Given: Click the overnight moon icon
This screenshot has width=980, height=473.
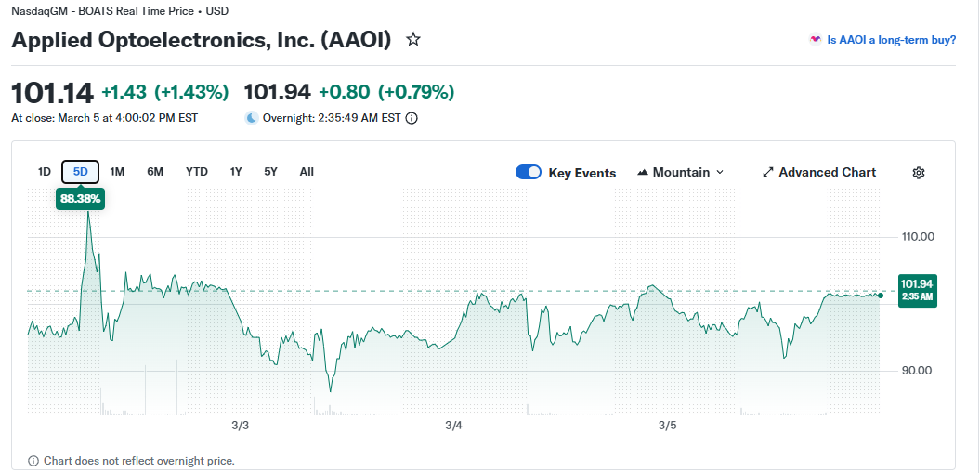Looking at the screenshot, I should (252, 118).
